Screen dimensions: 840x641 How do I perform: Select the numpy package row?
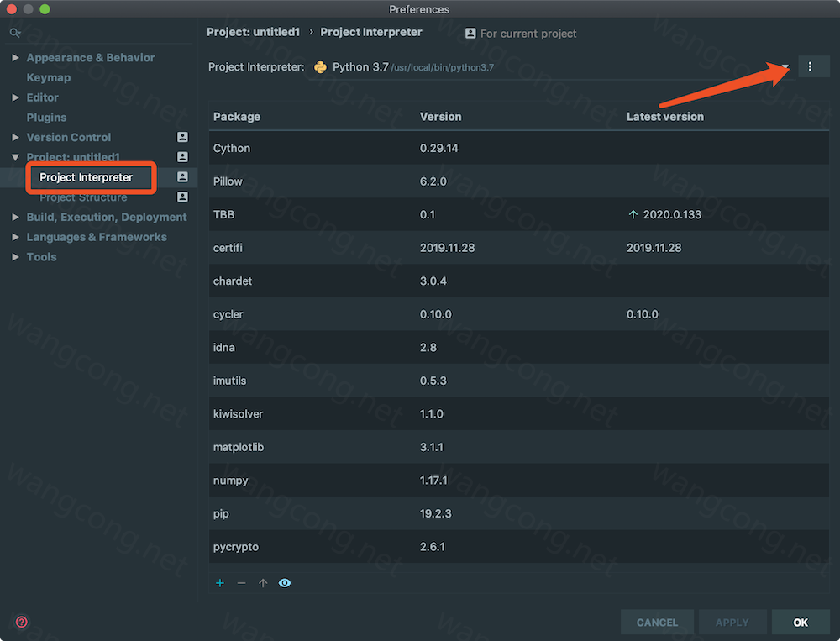(x=518, y=481)
